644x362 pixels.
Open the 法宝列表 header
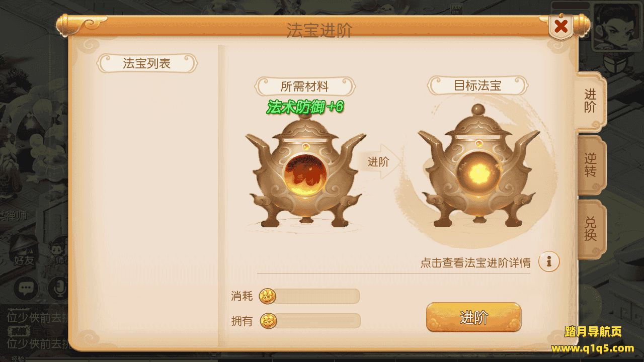[147, 63]
